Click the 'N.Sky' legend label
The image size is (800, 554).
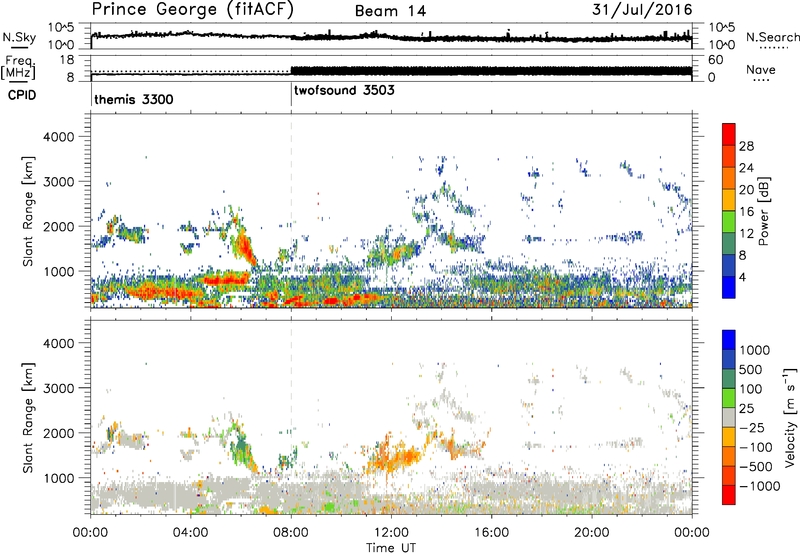(19, 37)
